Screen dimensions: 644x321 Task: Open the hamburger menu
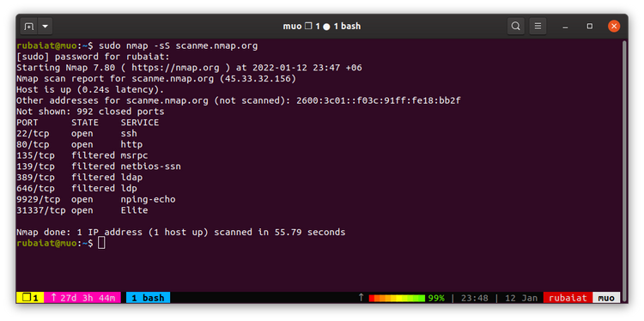538,27
